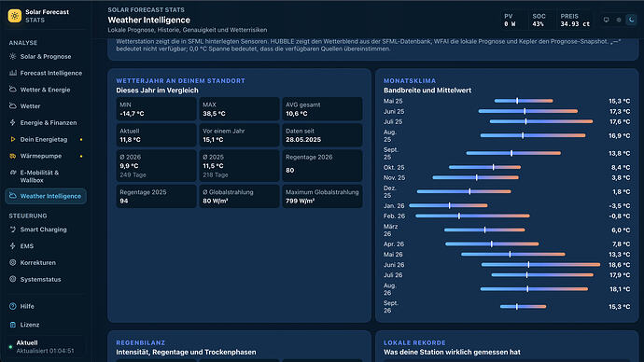This screenshot has height=362, width=644.
Task: Click the Aktuell 11,8 °C card
Action: point(156,135)
